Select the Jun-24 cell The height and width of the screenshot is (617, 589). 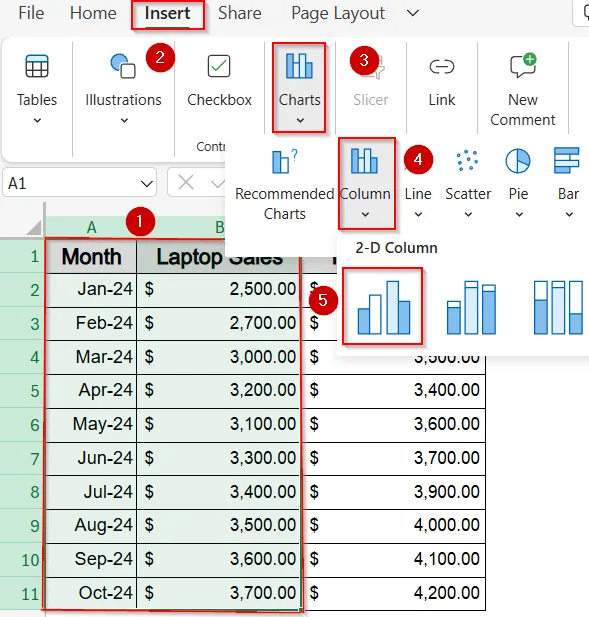91,458
